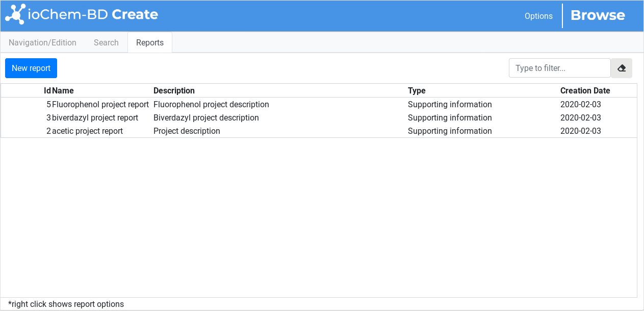Open the New report dialog
Viewport: 644px width, 311px height.
point(31,68)
